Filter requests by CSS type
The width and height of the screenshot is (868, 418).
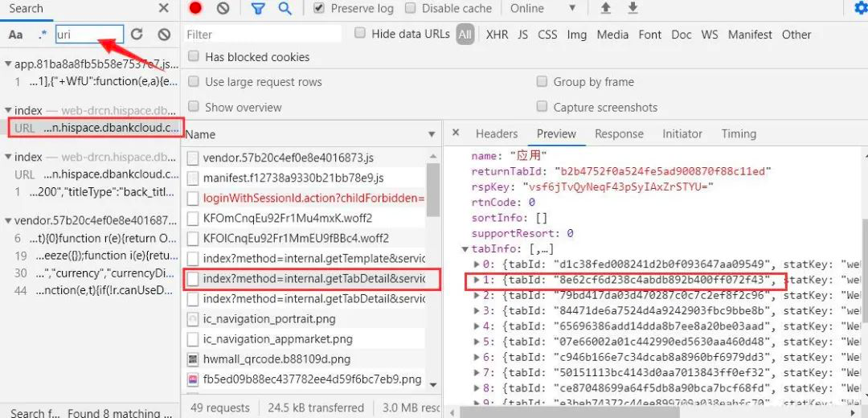[547, 35]
